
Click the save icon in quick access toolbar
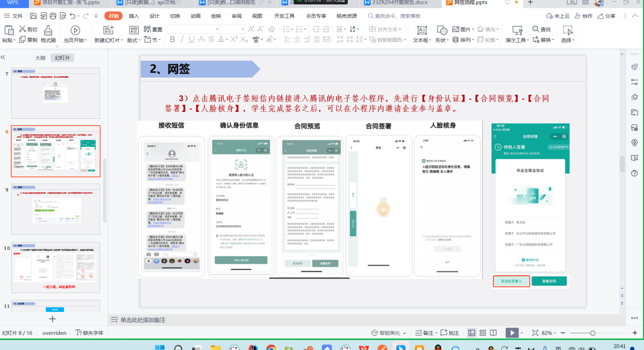33,16
